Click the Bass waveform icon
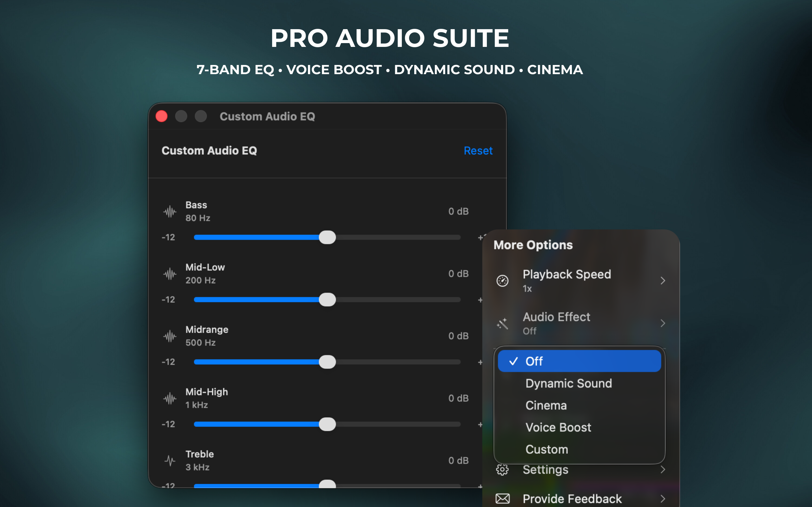Image resolution: width=812 pixels, height=507 pixels. pyautogui.click(x=169, y=211)
